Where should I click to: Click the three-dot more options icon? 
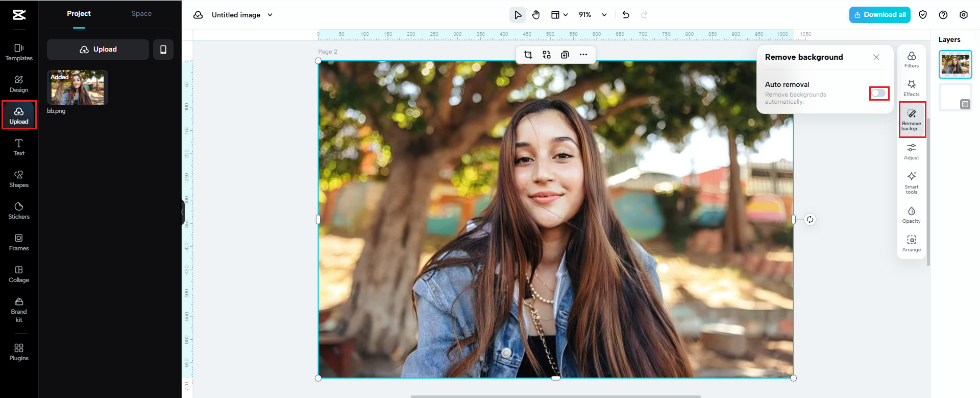[x=583, y=55]
